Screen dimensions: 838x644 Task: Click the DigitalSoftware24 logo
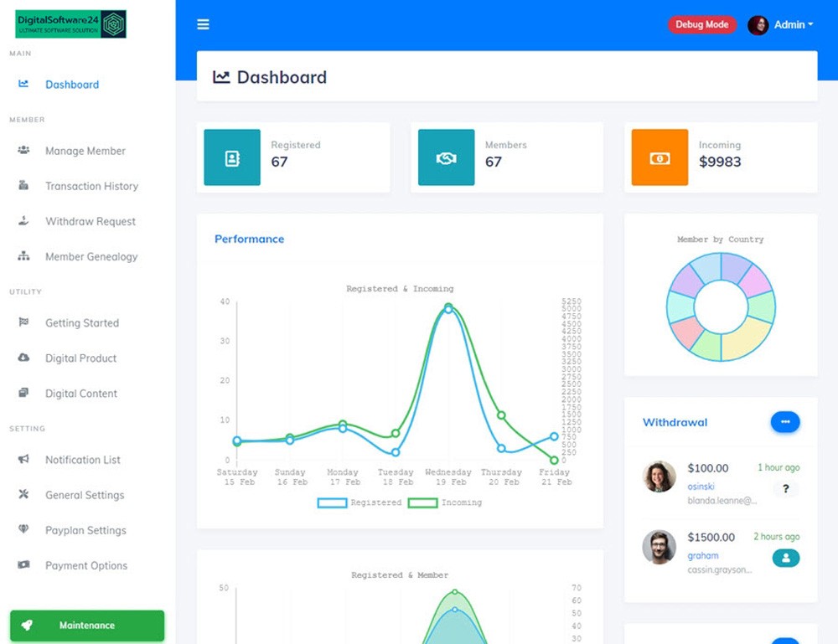[70, 23]
